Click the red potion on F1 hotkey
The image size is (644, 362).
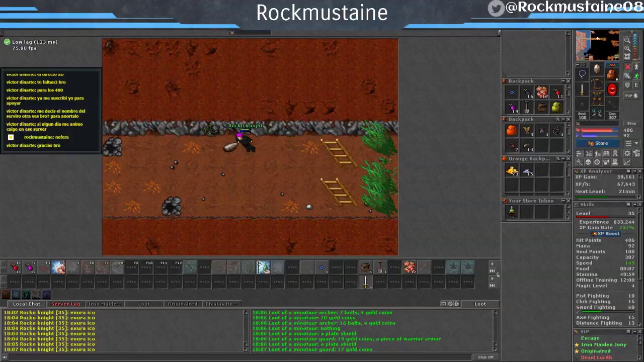tap(15, 267)
